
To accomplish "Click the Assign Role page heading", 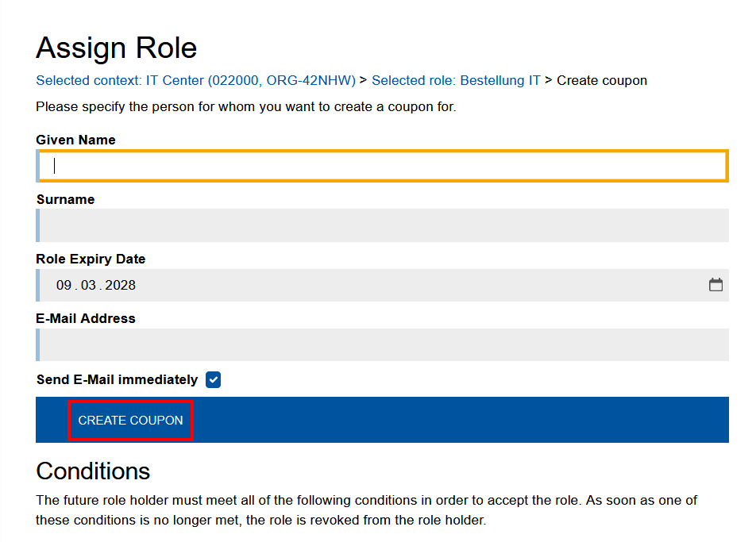I will click(116, 48).
